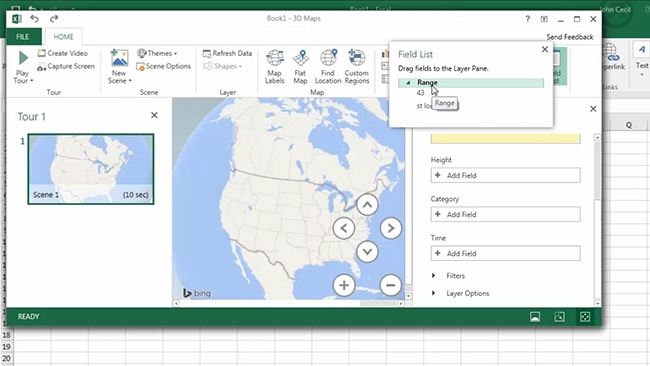
Task: Rotate the map left
Action: [344, 228]
